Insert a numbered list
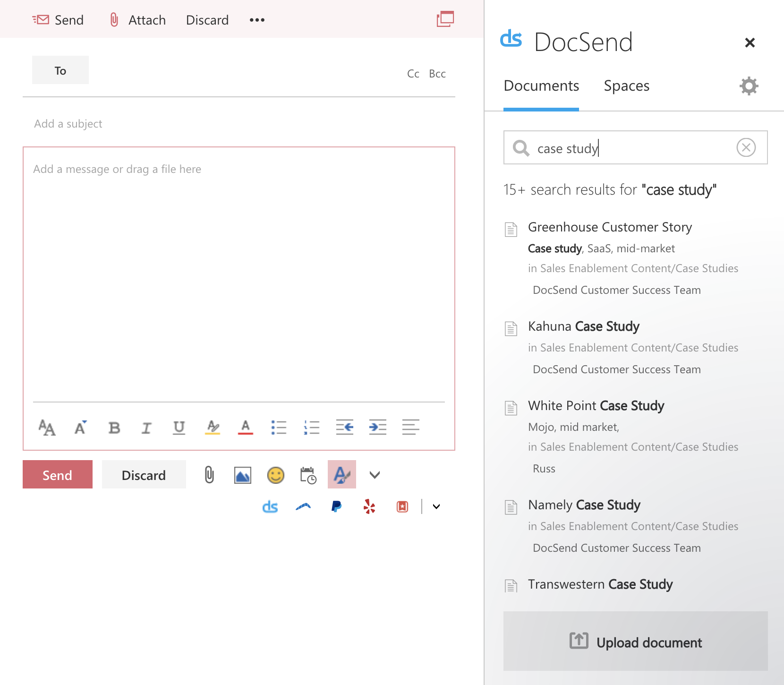Viewport: 784px width, 685px height. tap(312, 428)
